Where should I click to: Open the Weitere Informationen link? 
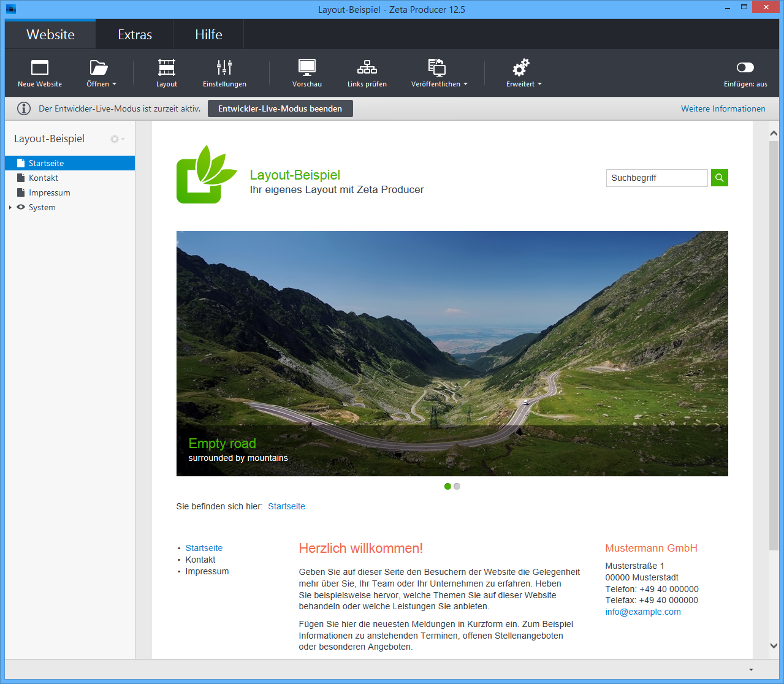coord(723,108)
